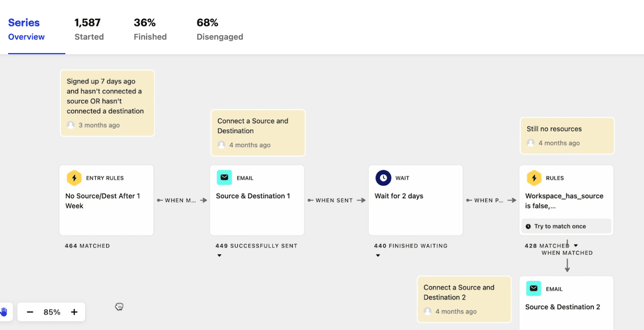Click the email icon on Source & Destination 1

pyautogui.click(x=224, y=177)
